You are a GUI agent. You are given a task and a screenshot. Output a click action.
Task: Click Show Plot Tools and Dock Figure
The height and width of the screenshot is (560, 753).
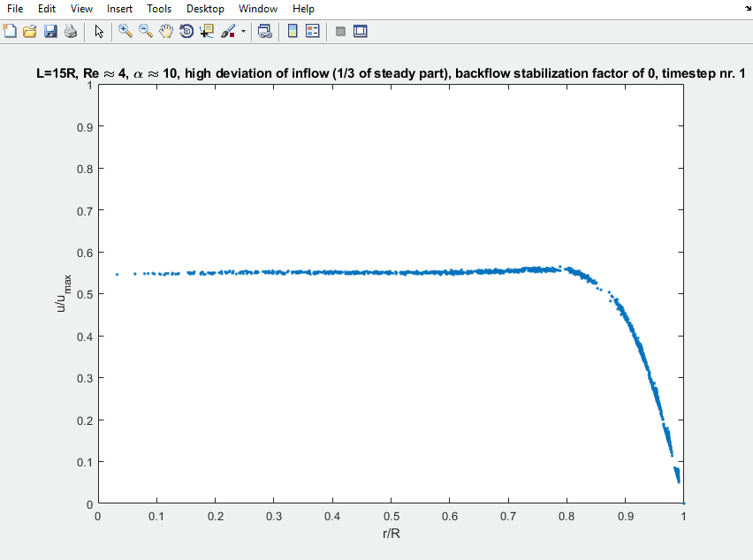[x=360, y=30]
